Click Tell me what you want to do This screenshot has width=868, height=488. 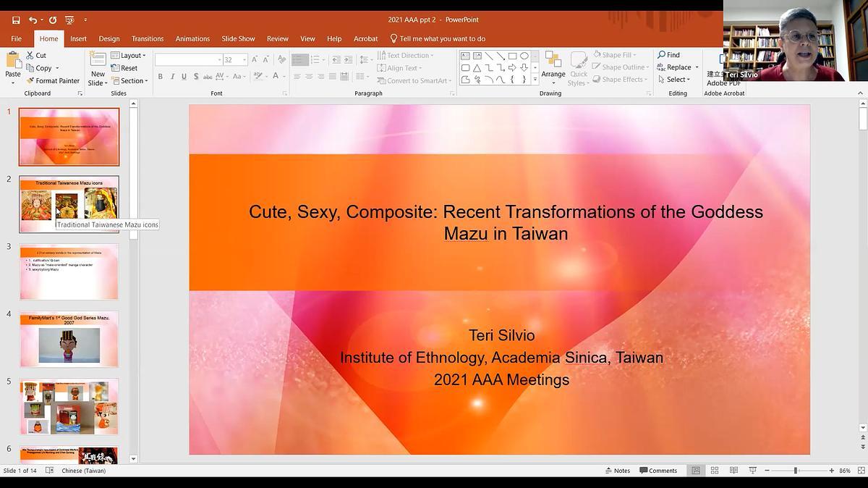[x=438, y=39]
